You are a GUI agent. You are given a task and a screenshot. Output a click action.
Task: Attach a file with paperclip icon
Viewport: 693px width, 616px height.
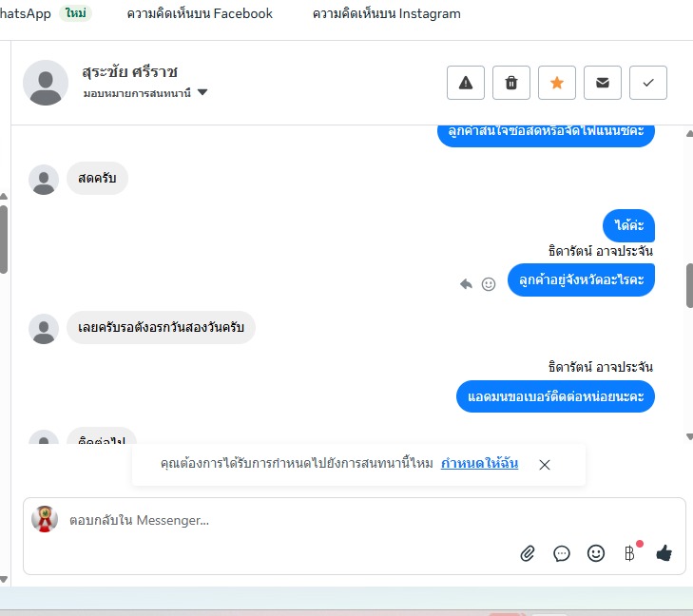(528, 553)
